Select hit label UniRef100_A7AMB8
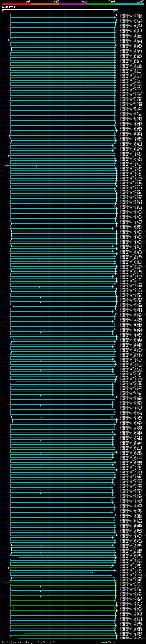This screenshot has width=146, height=644. tap(131, 316)
